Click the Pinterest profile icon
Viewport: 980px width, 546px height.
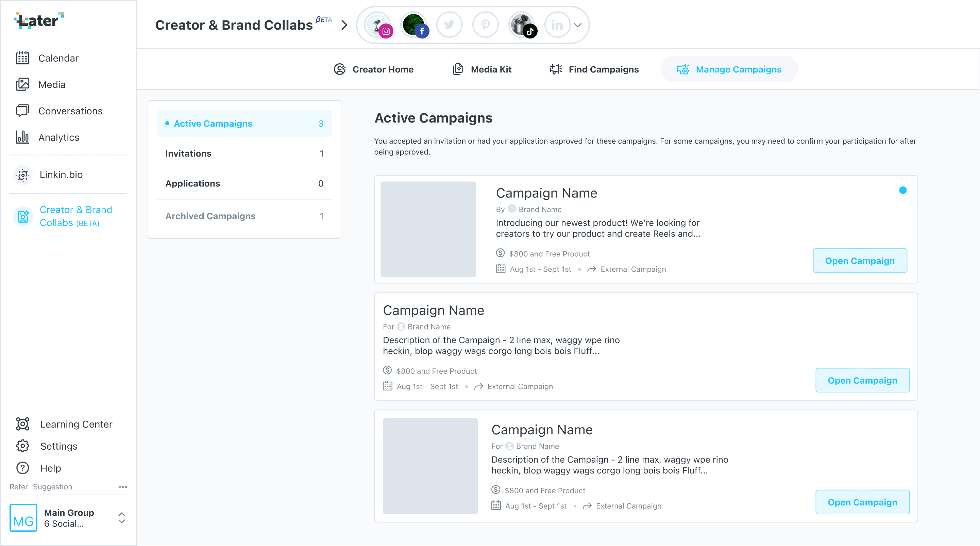point(485,25)
